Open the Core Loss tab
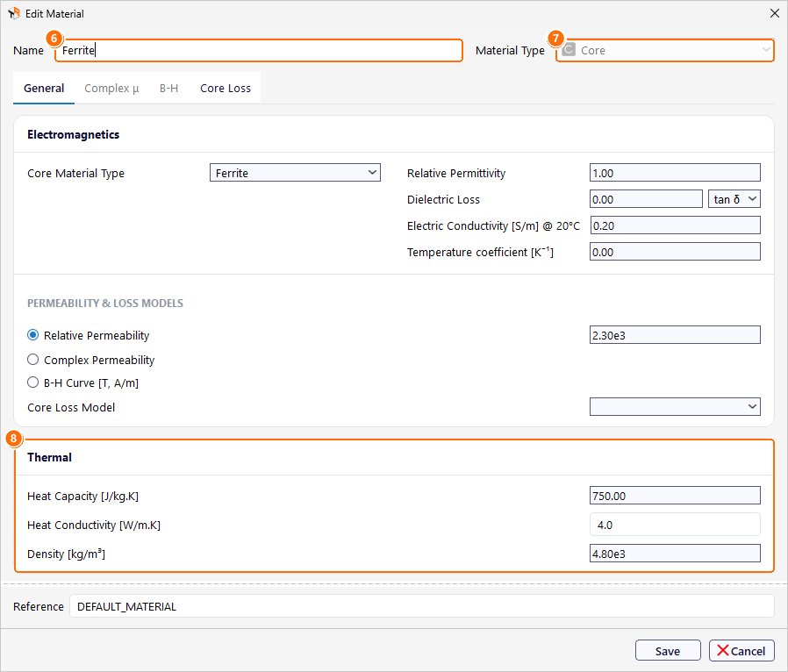 [x=226, y=89]
